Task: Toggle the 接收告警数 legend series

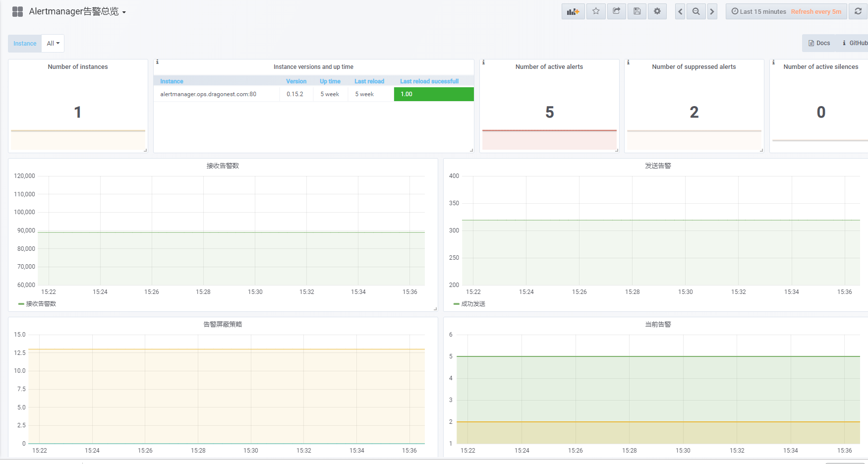Action: pyautogui.click(x=41, y=304)
